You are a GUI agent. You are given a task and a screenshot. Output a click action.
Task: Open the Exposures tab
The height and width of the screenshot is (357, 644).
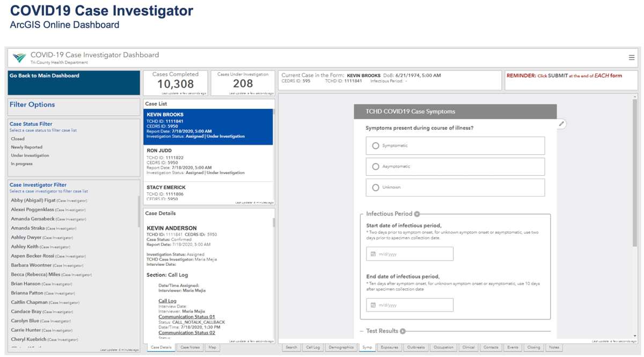[389, 347]
